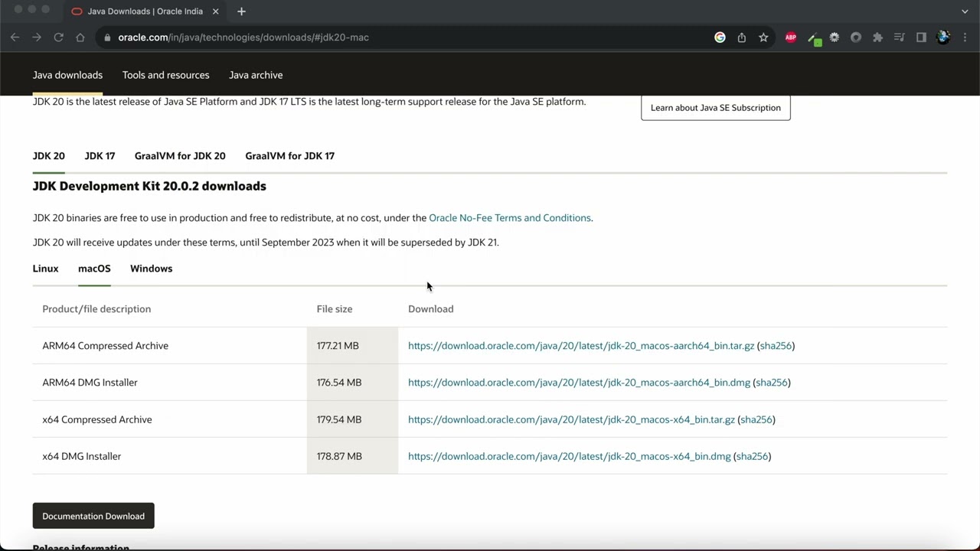Click Learn about Java SE Subscription button

[x=716, y=108]
